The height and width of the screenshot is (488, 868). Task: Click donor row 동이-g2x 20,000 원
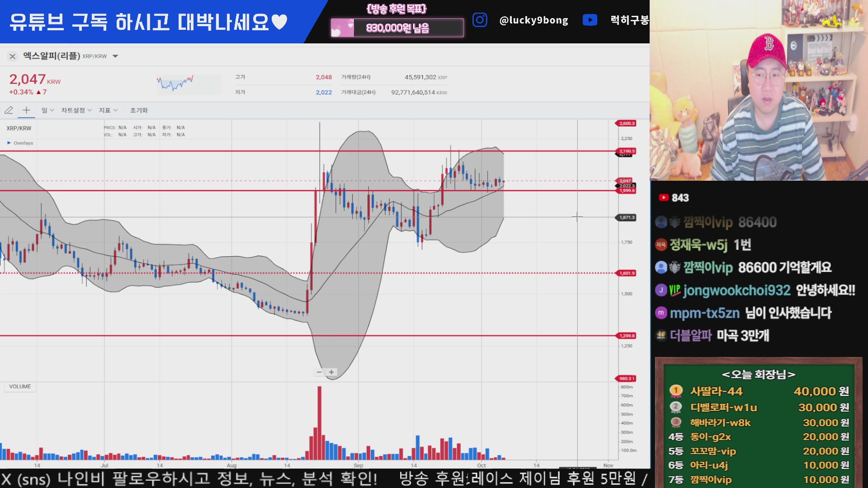pos(759,437)
